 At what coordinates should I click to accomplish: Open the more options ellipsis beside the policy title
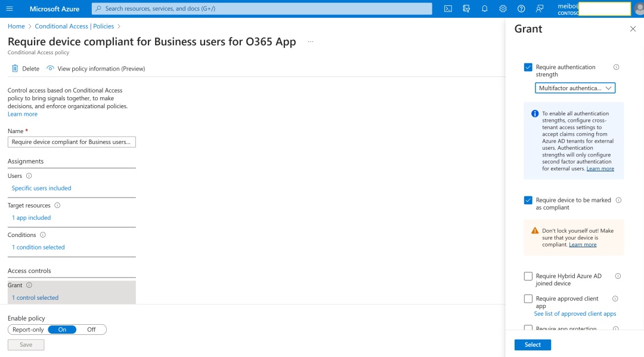click(311, 42)
